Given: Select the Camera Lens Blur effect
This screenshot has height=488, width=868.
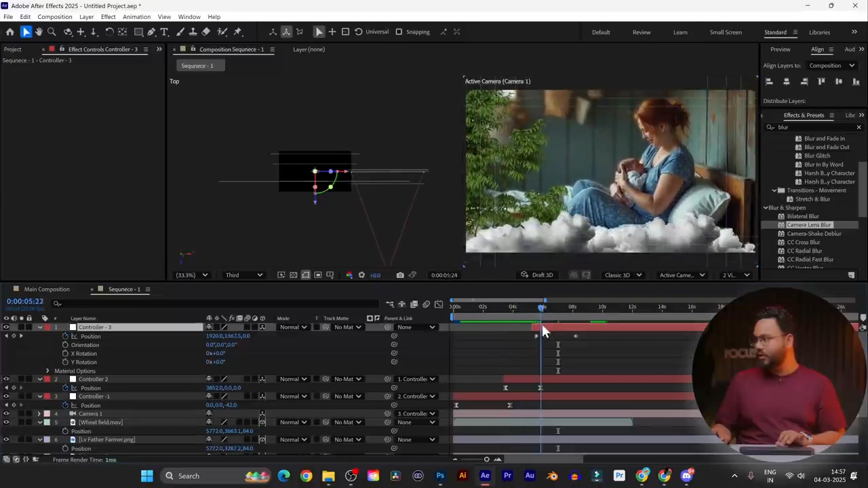Looking at the screenshot, I should [809, 225].
